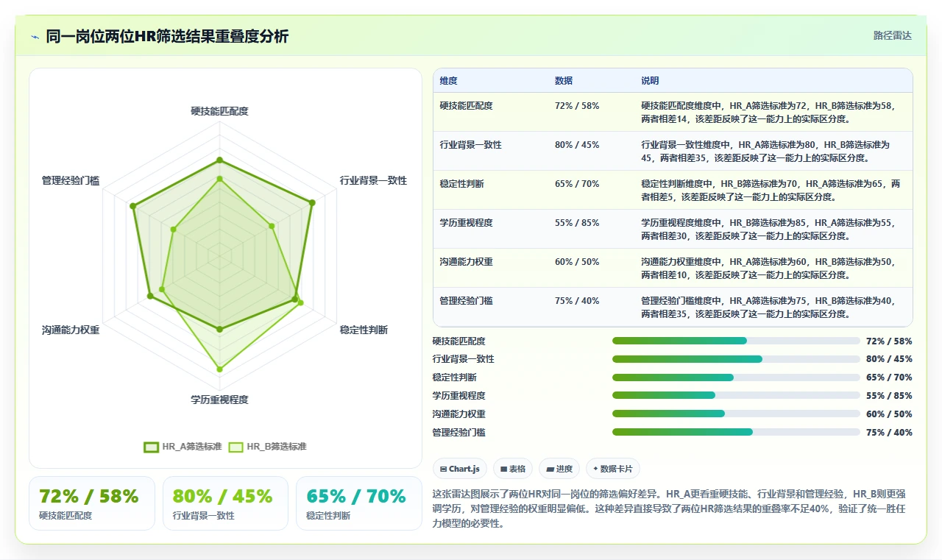
Task: Click radar axis label 沟通能力权重
Action: [x=71, y=330]
